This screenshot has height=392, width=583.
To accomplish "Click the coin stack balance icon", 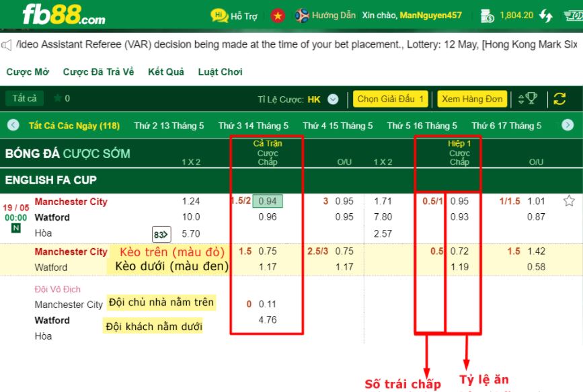I will (487, 16).
